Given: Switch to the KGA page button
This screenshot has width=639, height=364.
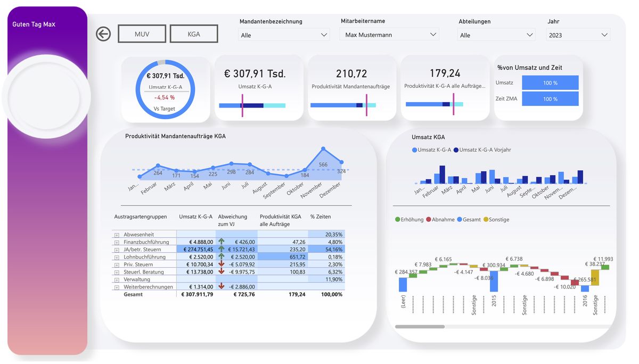Looking at the screenshot, I should (x=194, y=34).
